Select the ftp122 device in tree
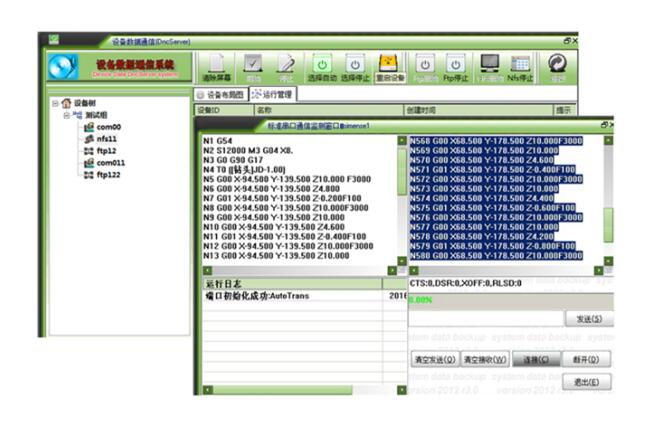This screenshot has width=664, height=440. pyautogui.click(x=108, y=174)
